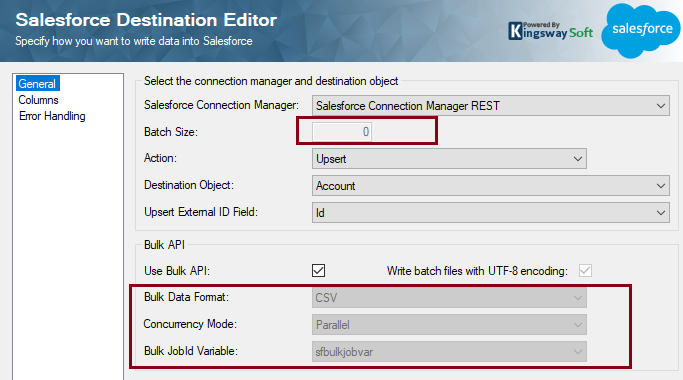This screenshot has height=380, width=683.
Task: Click the Bulk Data Format label
Action: (186, 297)
